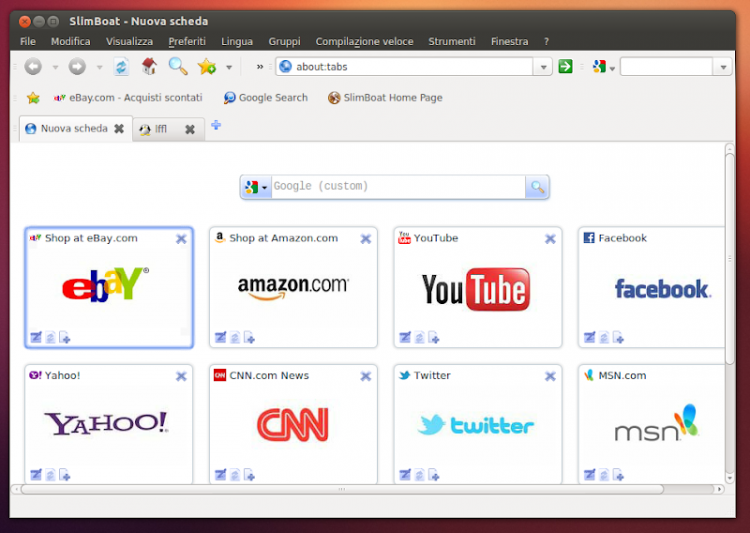The width and height of the screenshot is (750, 533).
Task: Open the favorites star icon in bookmarks bar
Action: [33, 98]
